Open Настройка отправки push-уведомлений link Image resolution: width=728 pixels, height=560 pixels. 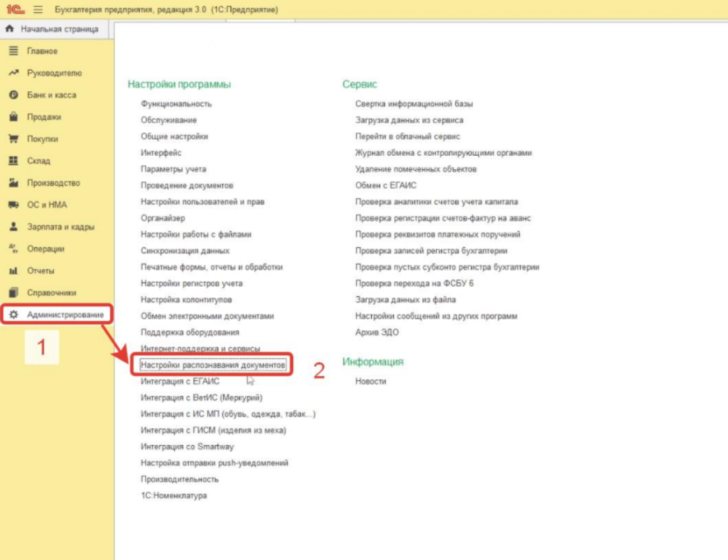coord(214,463)
